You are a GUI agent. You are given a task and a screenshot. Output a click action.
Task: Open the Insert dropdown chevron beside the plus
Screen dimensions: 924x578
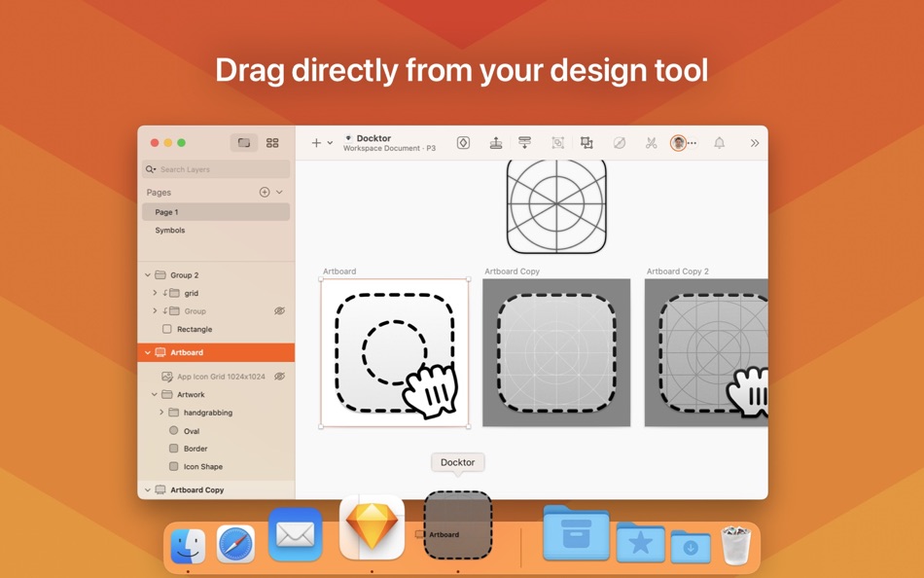click(330, 143)
